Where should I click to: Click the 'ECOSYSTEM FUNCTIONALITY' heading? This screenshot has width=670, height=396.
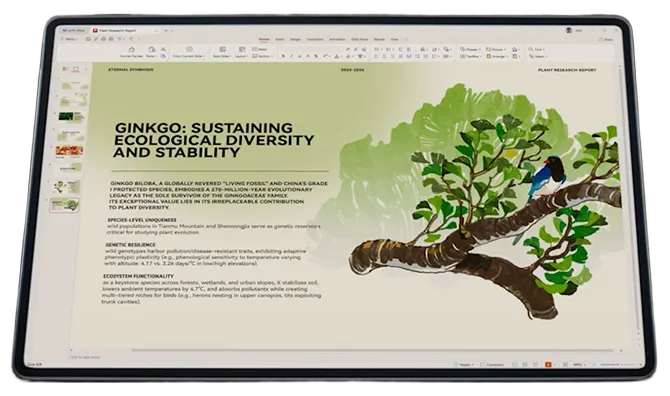[138, 276]
